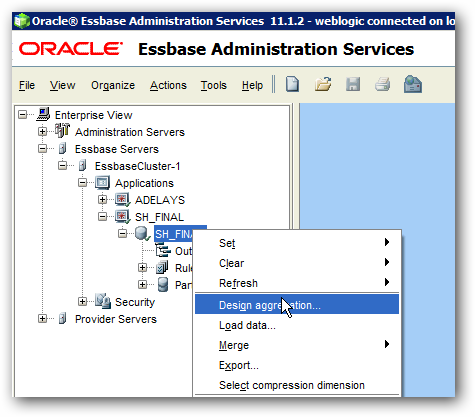Screen dimensions: 475x417
Task: Open the Tools menu
Action: coord(213,85)
